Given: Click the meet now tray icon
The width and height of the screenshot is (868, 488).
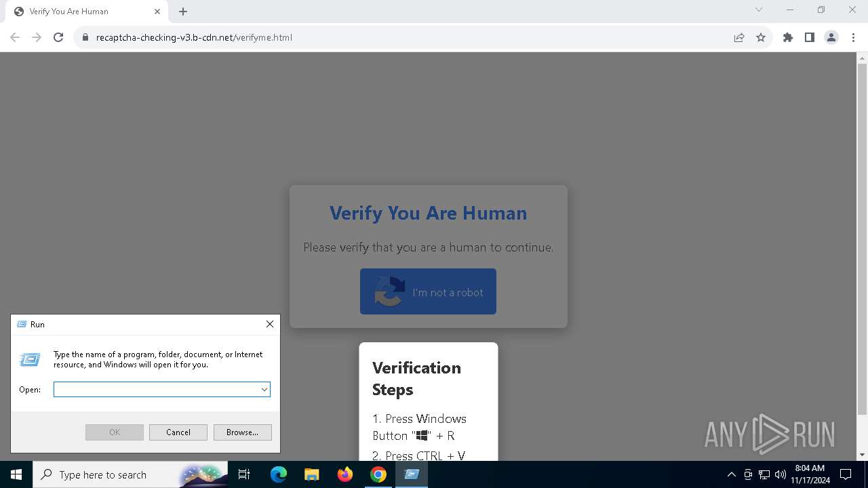Looking at the screenshot, I should coord(748,474).
